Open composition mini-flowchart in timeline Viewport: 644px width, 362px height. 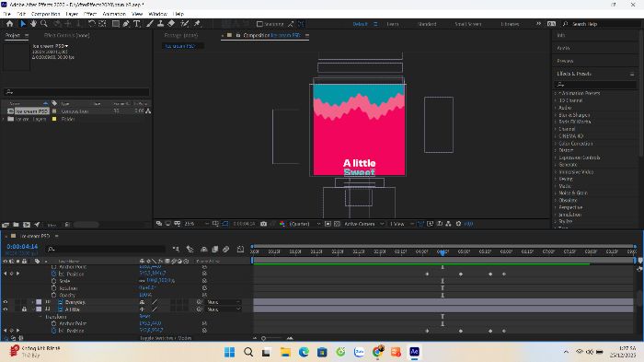coord(176,249)
